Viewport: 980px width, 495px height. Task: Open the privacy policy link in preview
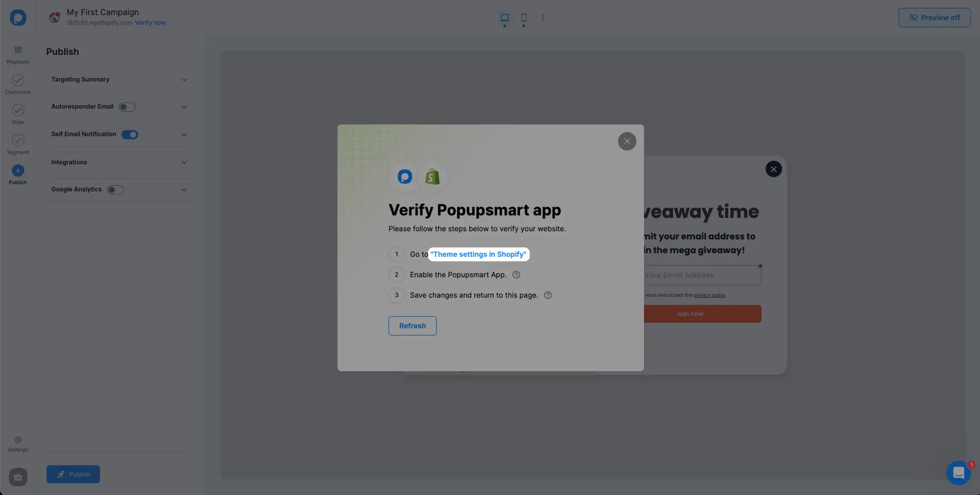point(710,295)
